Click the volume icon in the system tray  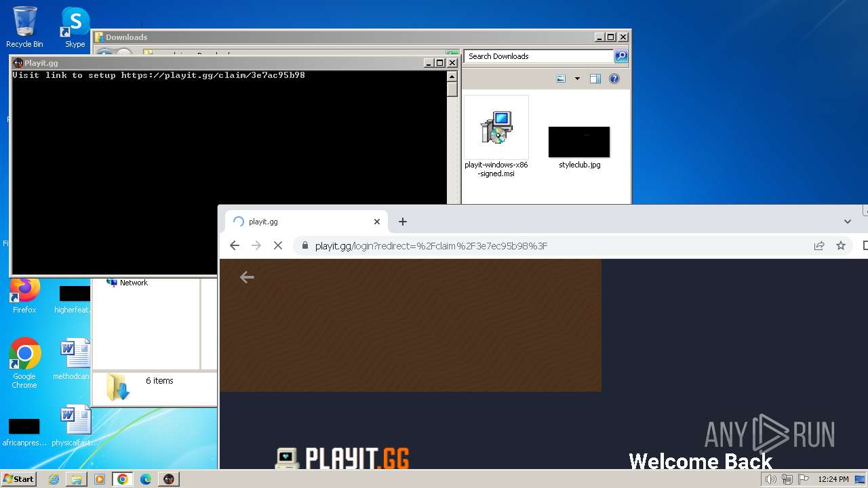click(x=771, y=479)
